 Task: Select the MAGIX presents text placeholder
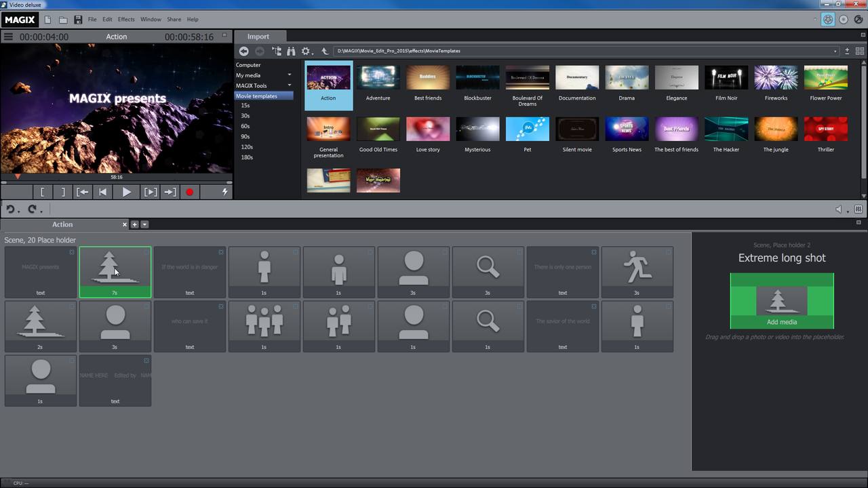41,272
